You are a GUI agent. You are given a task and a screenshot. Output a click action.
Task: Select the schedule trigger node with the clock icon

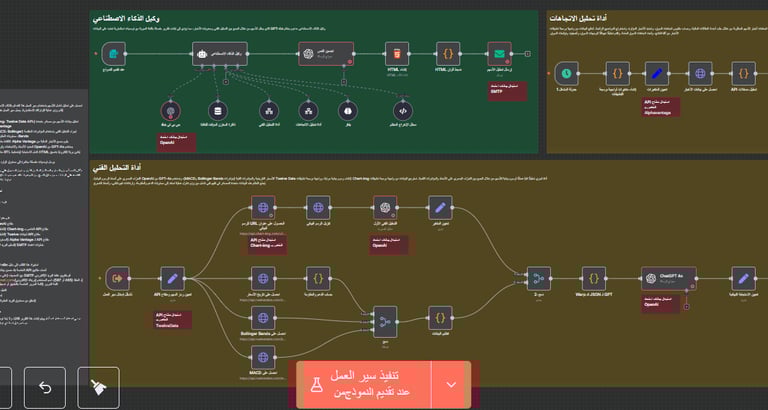point(566,73)
